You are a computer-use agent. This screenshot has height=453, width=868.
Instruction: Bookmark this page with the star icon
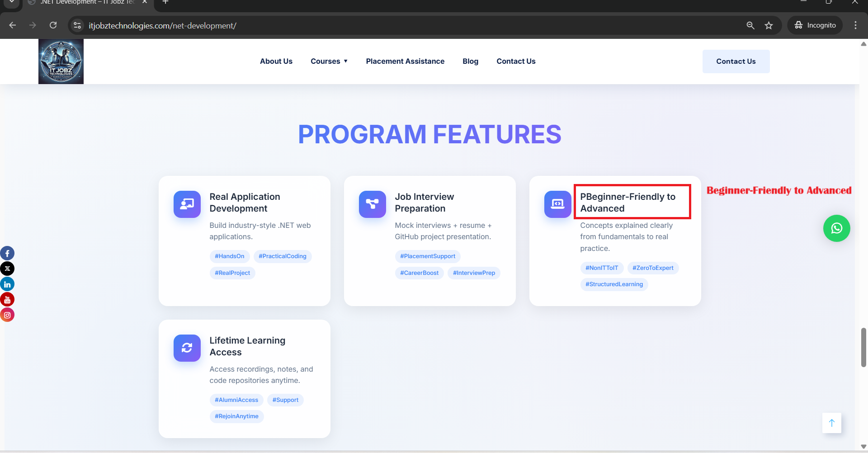click(x=769, y=25)
